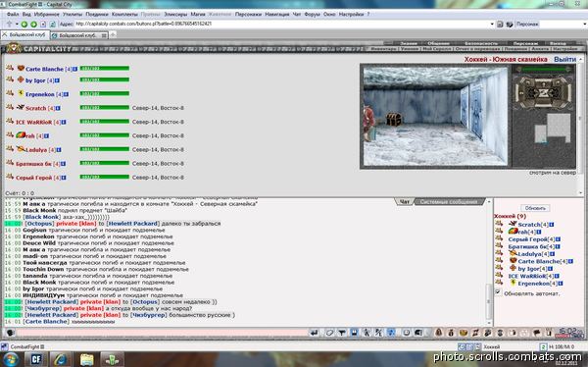Screen dimensions: 588x367
Task: Click the Выйти link
Action: (564, 59)
